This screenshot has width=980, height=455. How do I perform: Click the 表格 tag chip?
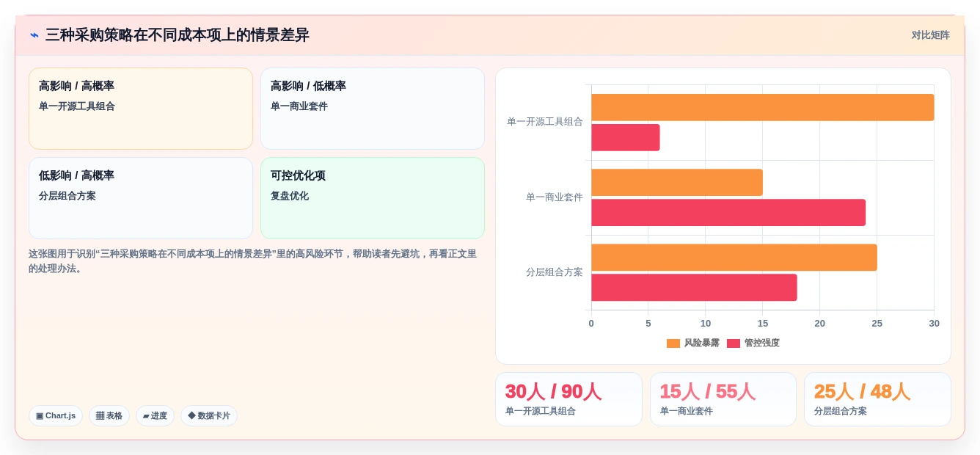(109, 416)
